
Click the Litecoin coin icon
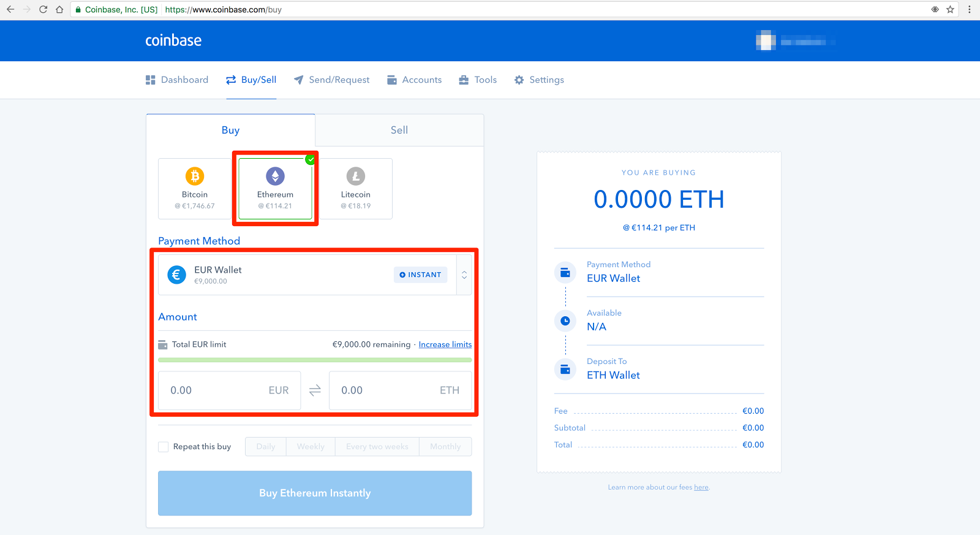point(356,176)
